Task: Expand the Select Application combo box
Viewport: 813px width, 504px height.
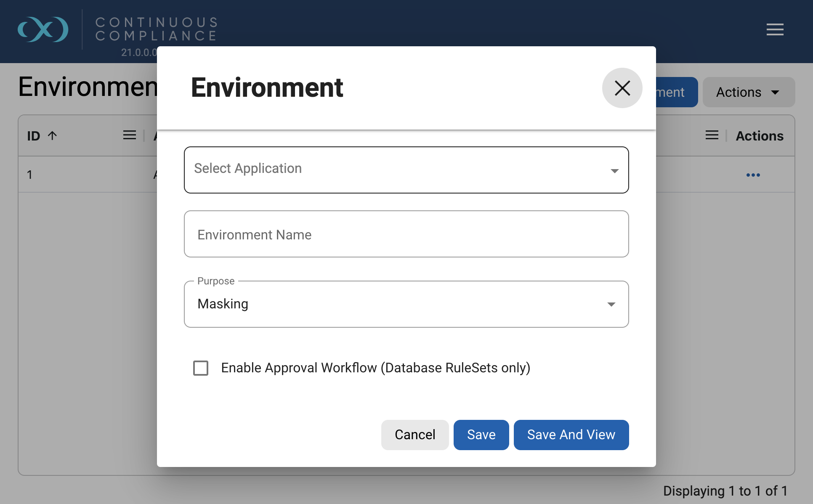Action: tap(406, 170)
